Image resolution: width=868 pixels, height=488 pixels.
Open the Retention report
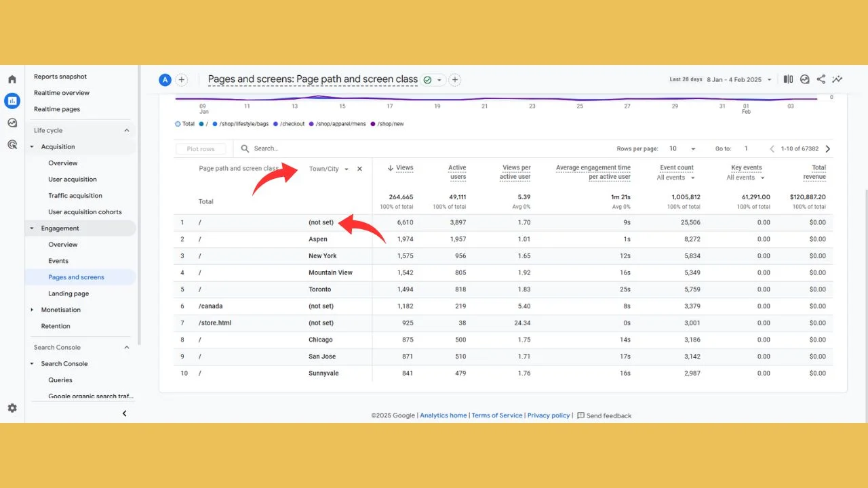[x=56, y=326]
